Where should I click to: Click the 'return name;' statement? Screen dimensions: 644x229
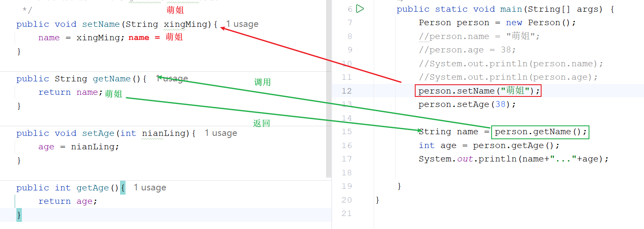[x=70, y=92]
